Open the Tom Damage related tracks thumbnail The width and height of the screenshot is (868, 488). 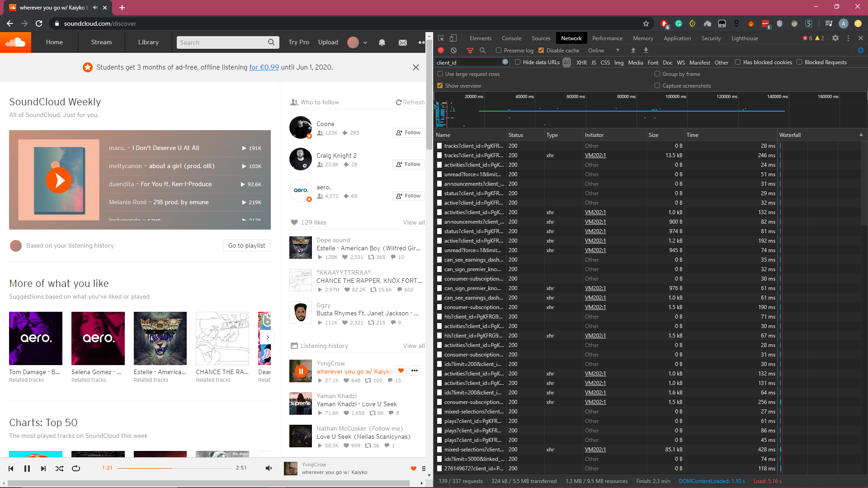[x=36, y=338]
